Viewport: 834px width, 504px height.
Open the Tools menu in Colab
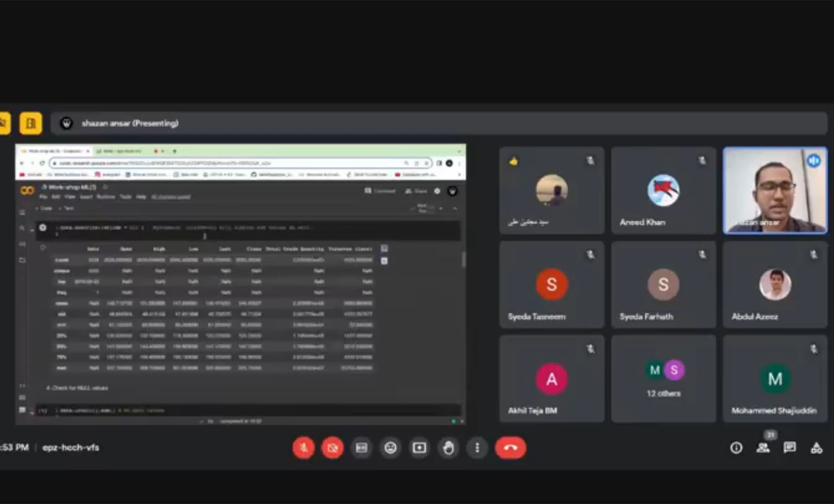(126, 197)
